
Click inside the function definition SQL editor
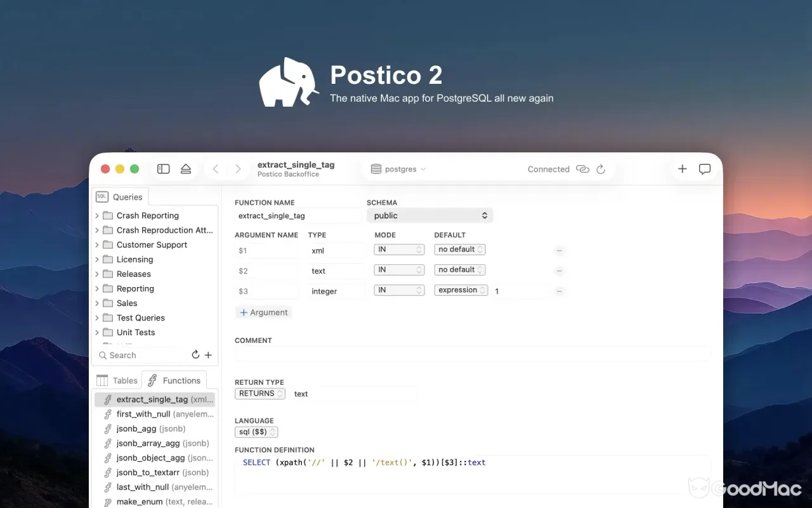coord(473,474)
